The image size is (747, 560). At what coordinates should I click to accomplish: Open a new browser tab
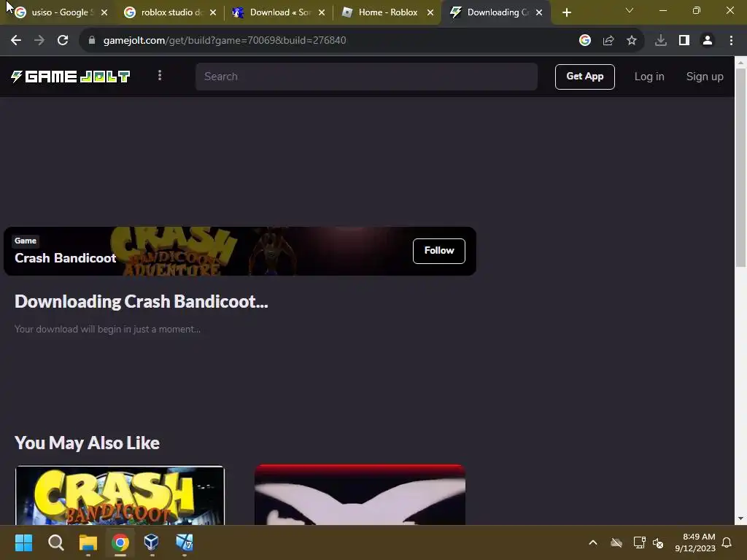tap(566, 12)
